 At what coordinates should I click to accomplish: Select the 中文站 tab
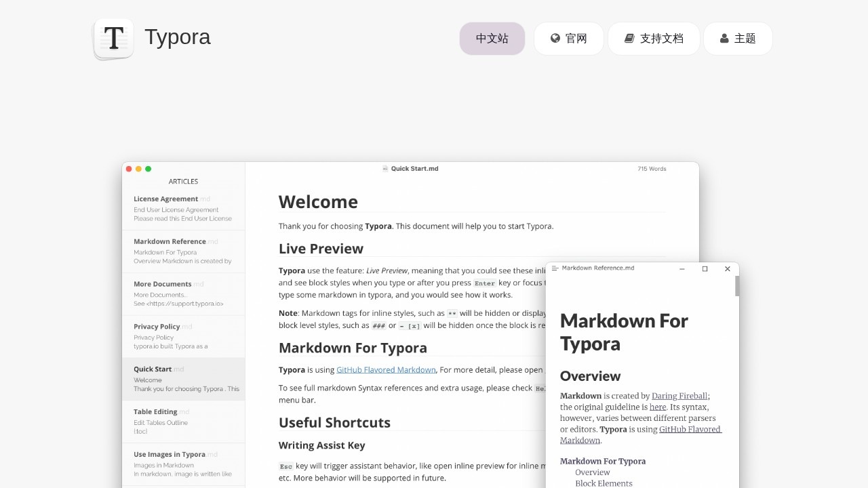pos(492,39)
